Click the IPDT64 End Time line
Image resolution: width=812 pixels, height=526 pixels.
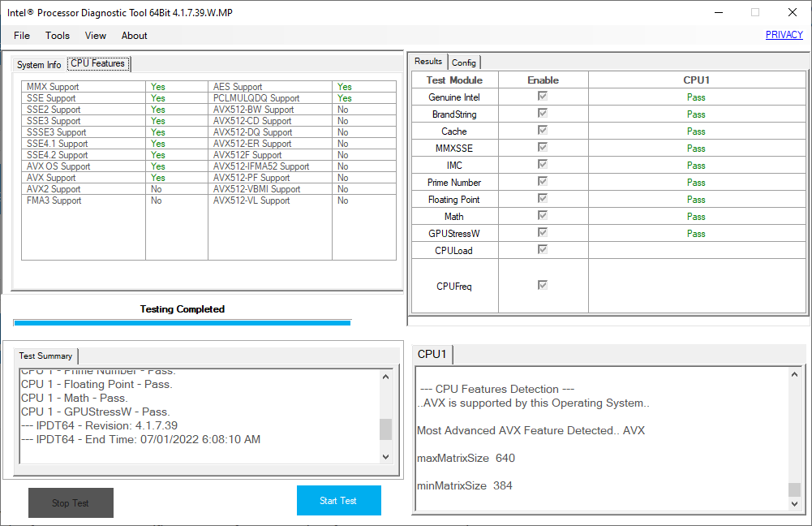coord(140,439)
